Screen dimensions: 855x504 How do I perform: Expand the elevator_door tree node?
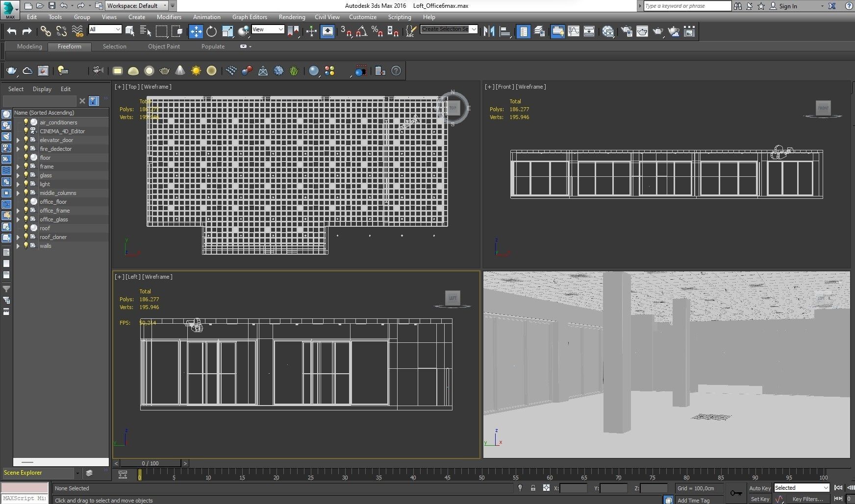click(18, 140)
